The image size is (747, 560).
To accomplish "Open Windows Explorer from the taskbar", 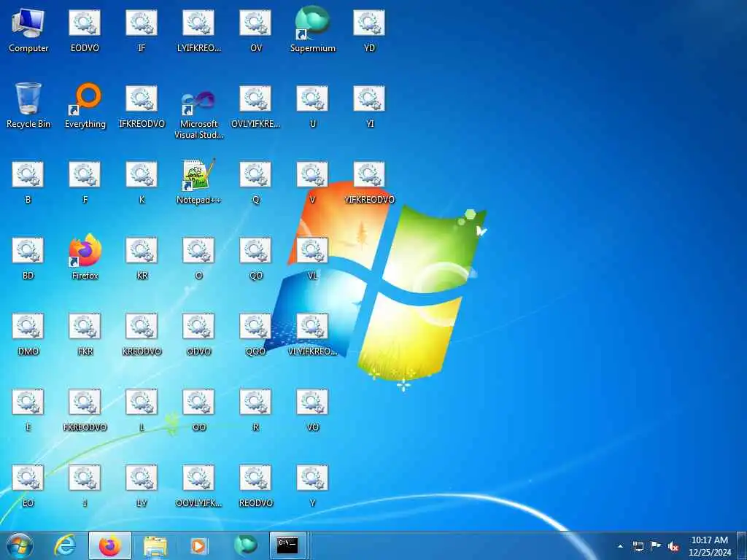I will pos(155,545).
